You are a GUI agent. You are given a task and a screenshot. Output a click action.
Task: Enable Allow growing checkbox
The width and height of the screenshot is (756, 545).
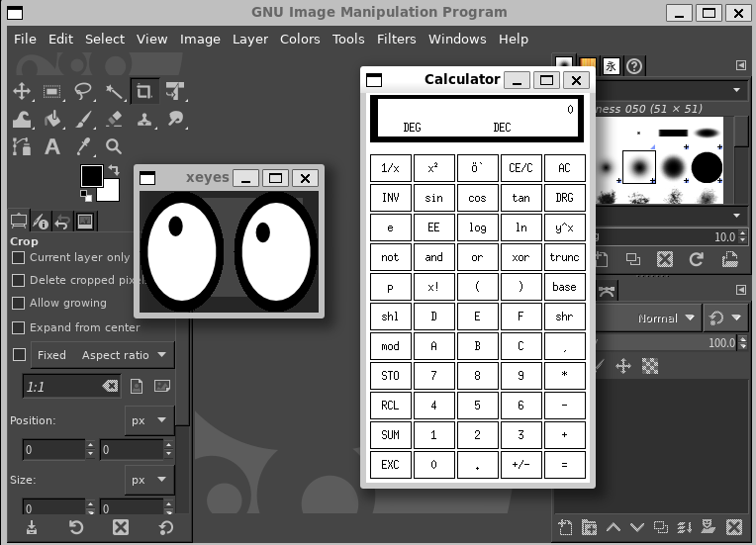(x=19, y=303)
